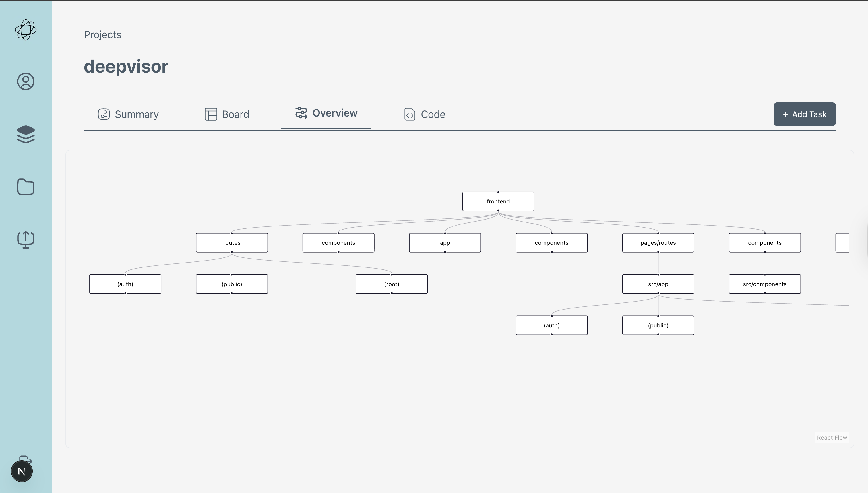
Task: Open the React Flow attribution link
Action: click(x=832, y=437)
